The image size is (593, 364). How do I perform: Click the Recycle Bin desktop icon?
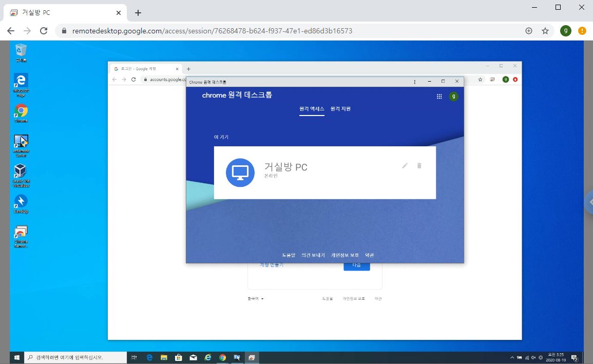click(x=21, y=52)
